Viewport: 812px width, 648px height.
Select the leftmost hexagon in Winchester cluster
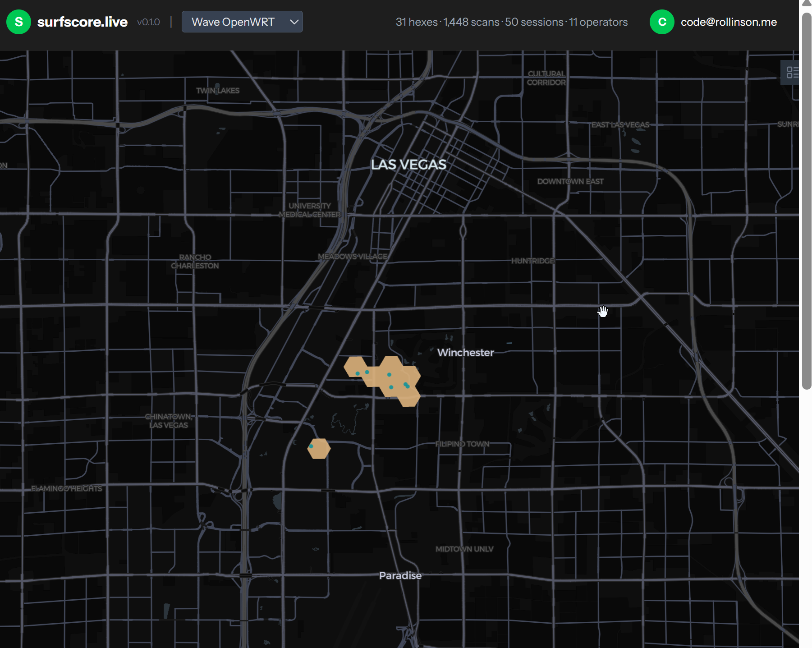pyautogui.click(x=355, y=367)
